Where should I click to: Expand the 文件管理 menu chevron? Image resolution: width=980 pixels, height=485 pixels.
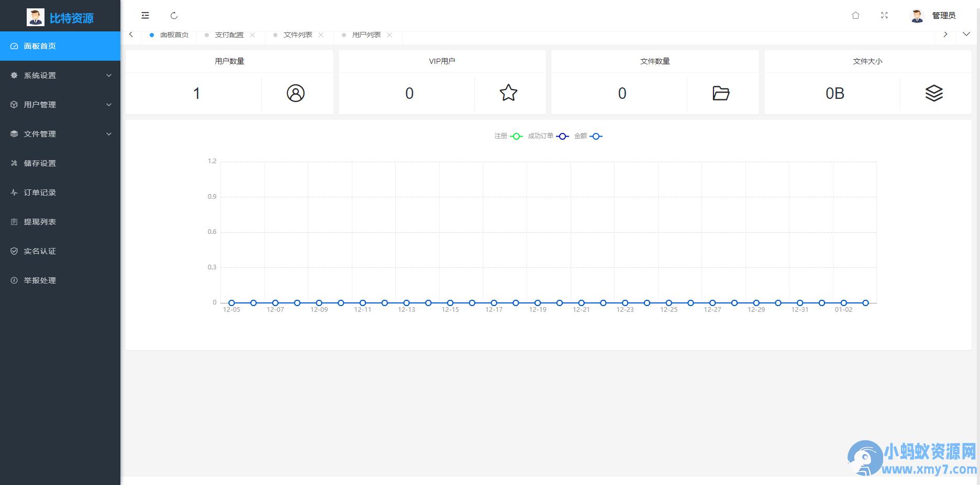coord(109,134)
